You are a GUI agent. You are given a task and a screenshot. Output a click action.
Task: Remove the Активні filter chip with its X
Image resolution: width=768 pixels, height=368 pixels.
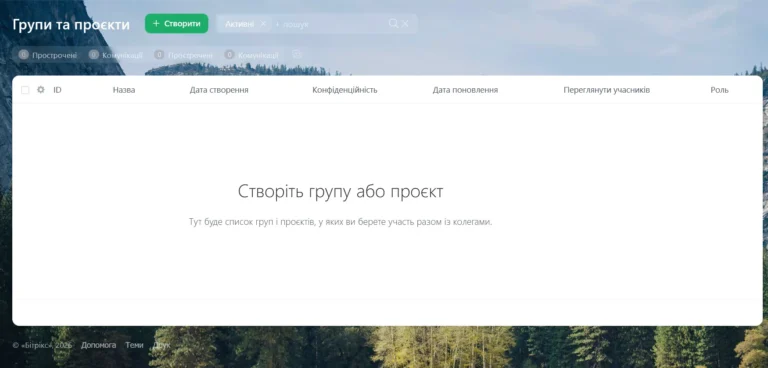pos(263,24)
